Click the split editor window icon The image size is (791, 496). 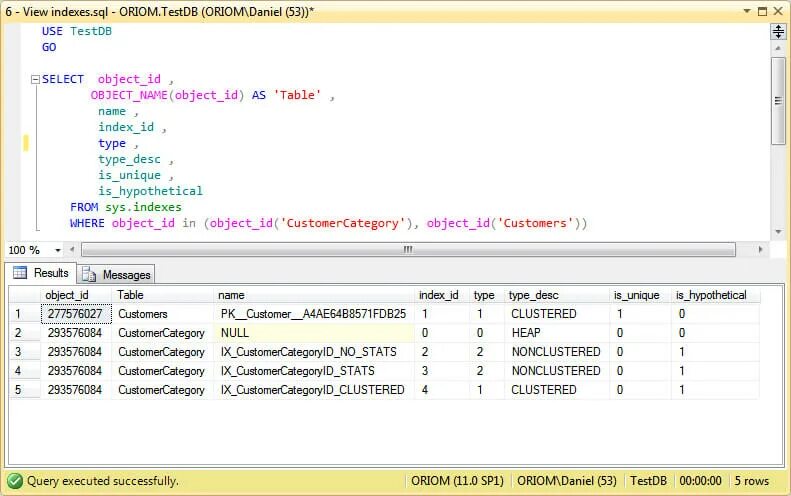[x=778, y=32]
